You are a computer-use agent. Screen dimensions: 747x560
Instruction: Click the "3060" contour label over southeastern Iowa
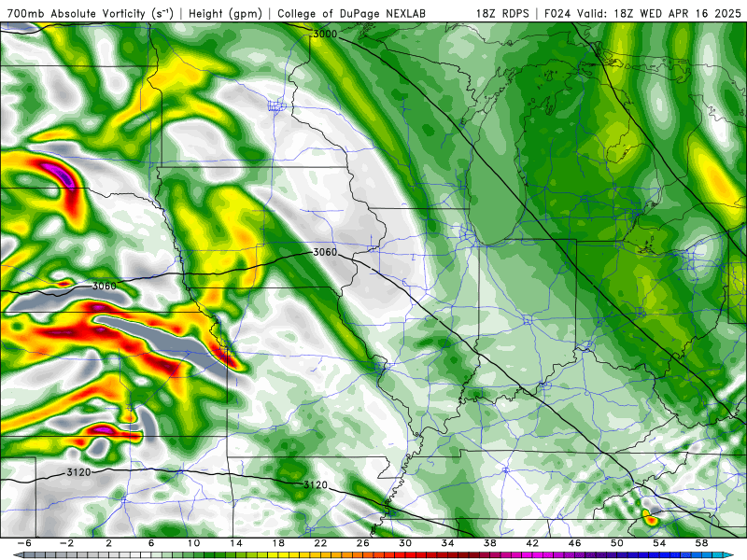click(x=325, y=252)
